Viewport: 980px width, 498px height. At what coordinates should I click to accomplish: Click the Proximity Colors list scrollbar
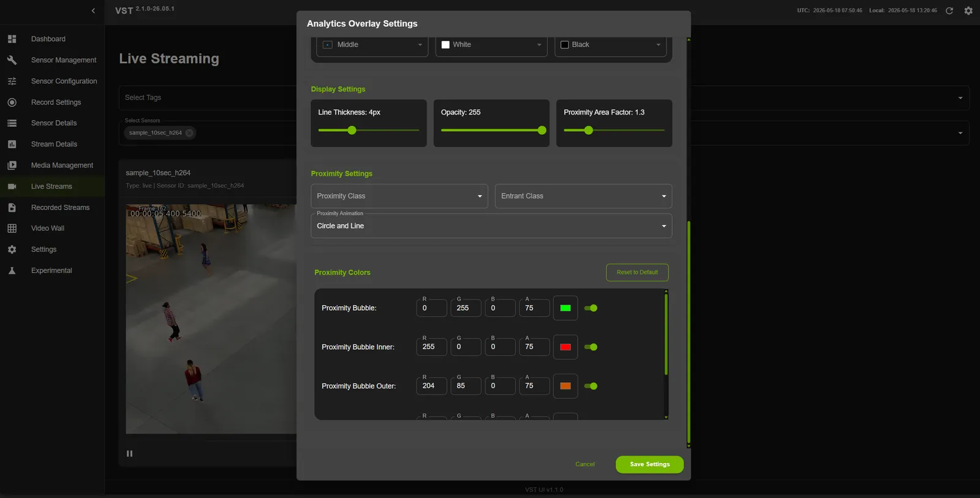coord(666,334)
